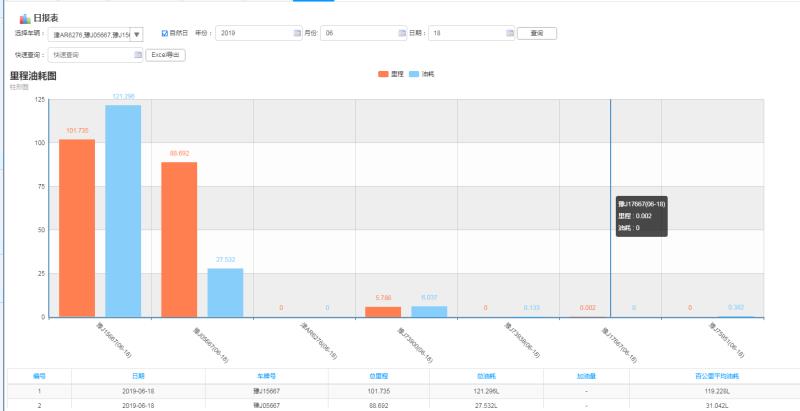Image resolution: width=800 pixels, height=411 pixels.
Task: Open the year field calendar icon
Action: 296,34
